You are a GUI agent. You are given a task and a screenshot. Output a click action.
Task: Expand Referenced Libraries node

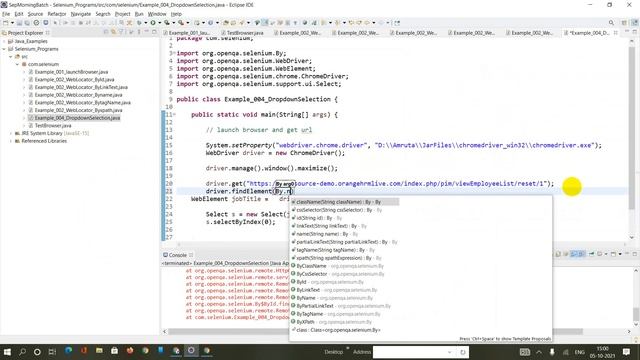point(11,141)
